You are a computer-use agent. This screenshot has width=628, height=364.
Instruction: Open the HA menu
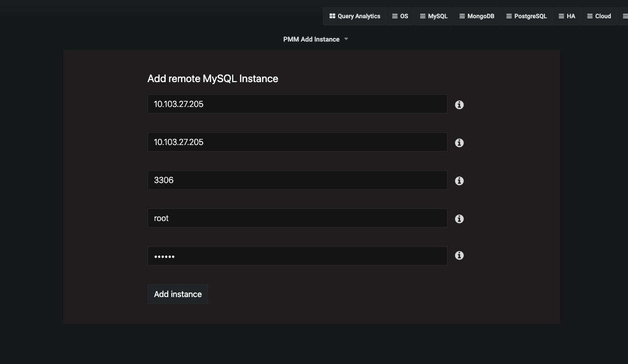tap(567, 16)
